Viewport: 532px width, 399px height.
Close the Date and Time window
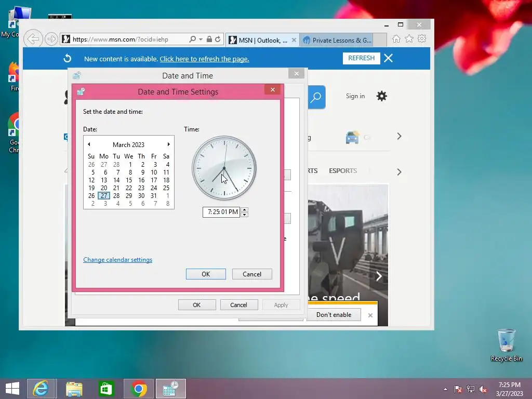tap(297, 74)
